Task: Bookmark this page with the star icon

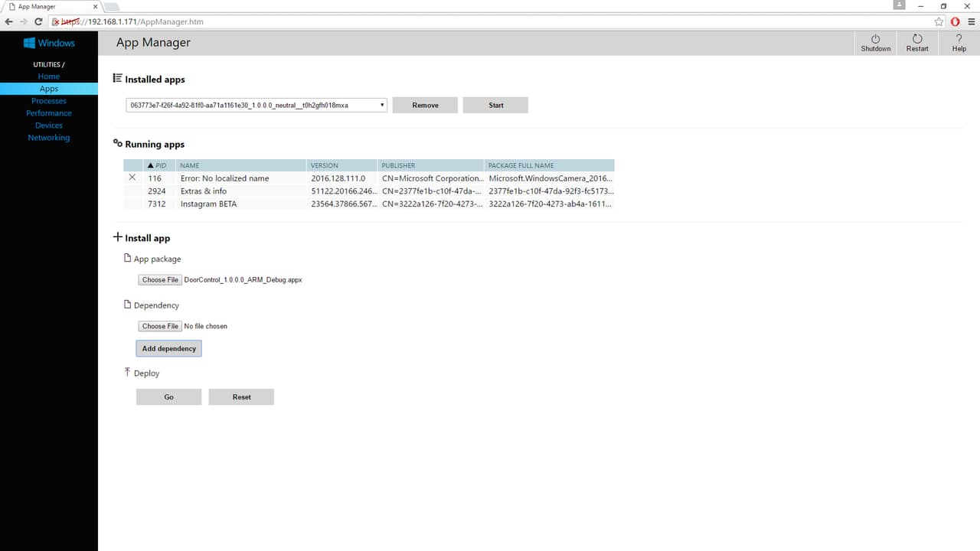Action: click(x=939, y=21)
